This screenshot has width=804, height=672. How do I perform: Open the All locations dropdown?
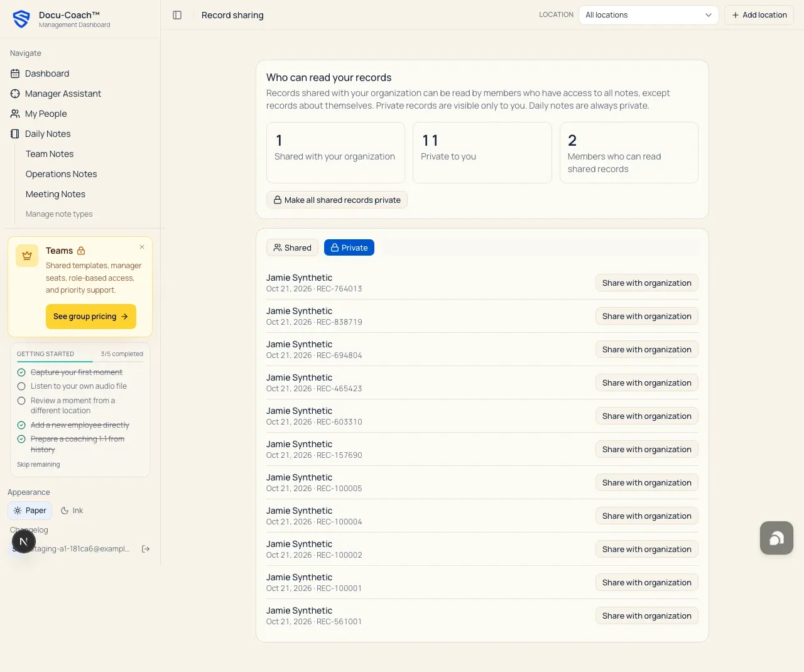click(x=648, y=15)
